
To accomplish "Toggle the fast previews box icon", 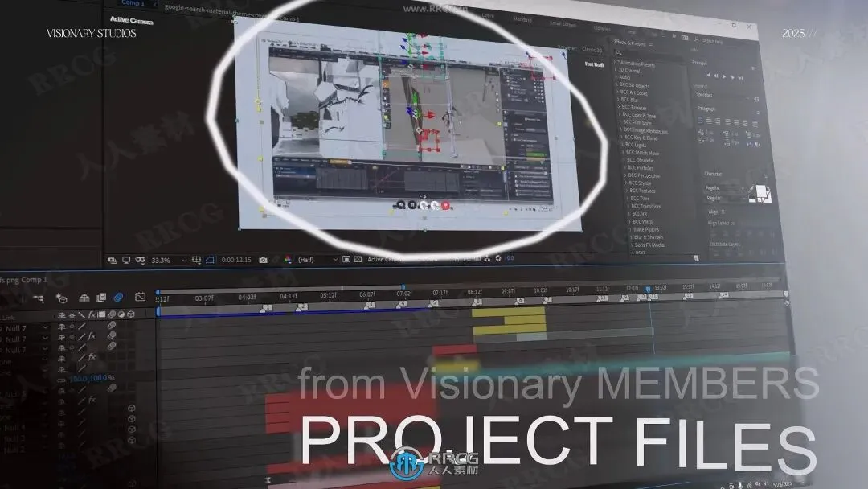I will (346, 259).
